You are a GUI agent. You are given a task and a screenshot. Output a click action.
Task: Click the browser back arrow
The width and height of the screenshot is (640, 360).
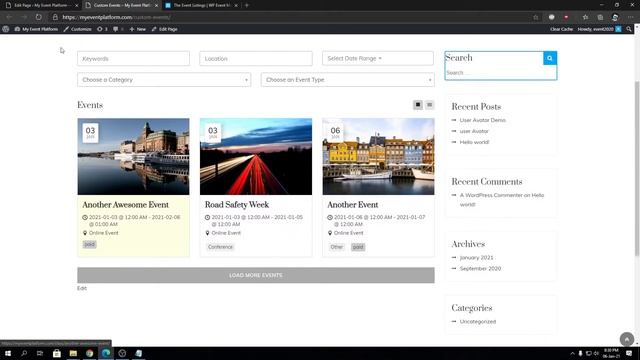click(9, 17)
